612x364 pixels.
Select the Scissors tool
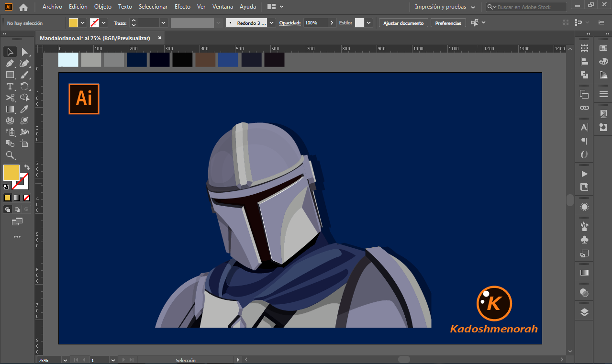point(10,98)
